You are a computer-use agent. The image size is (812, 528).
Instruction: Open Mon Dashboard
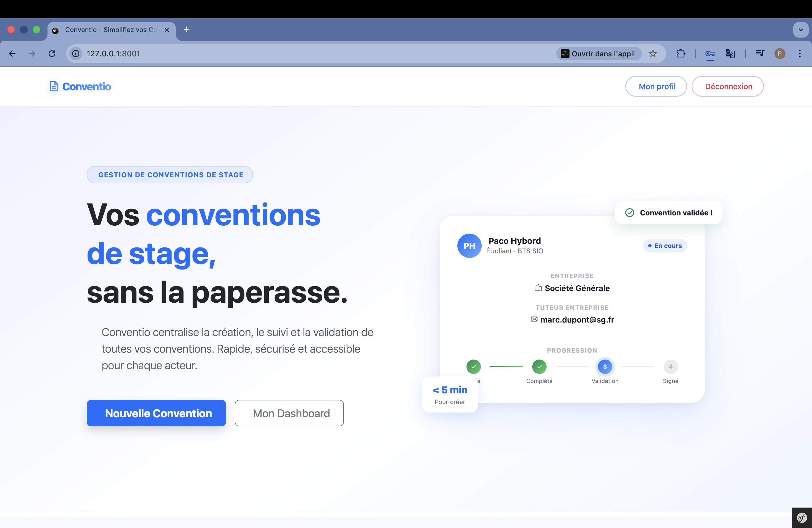(289, 413)
